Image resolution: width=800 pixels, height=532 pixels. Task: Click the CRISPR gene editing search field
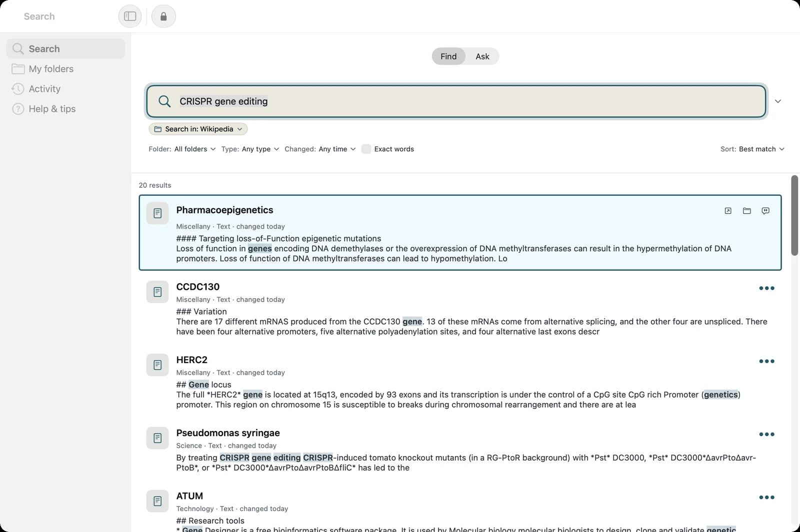click(x=456, y=101)
